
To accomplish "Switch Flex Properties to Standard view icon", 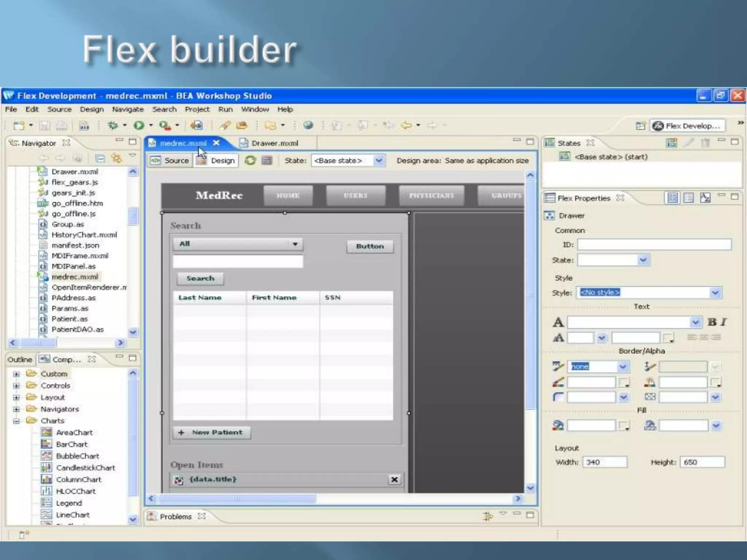I will pos(672,198).
